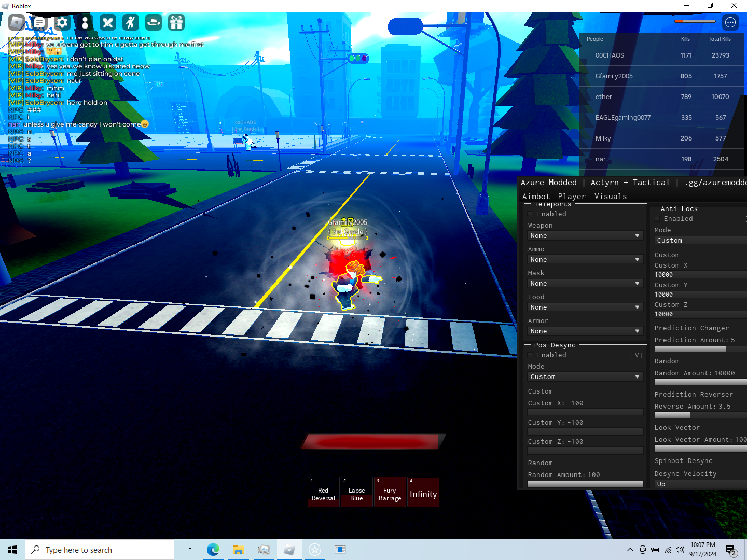Open Anti Lock Mode Custom dropdown
The width and height of the screenshot is (747, 560).
(x=700, y=241)
